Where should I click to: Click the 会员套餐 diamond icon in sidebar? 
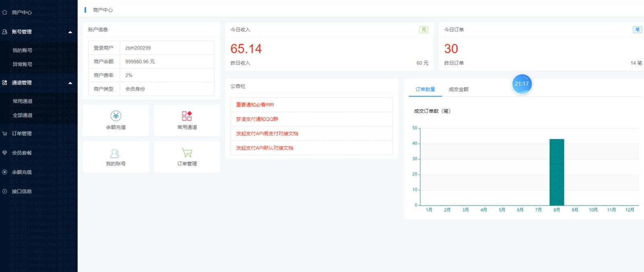click(x=5, y=153)
